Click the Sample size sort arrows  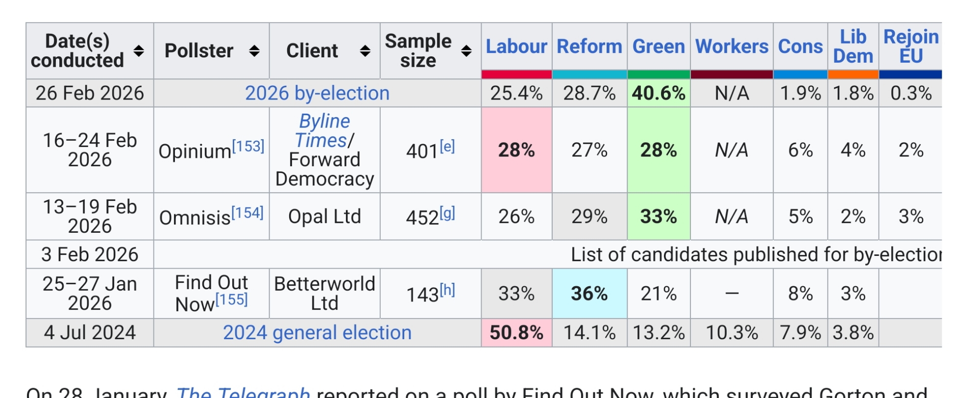point(466,51)
